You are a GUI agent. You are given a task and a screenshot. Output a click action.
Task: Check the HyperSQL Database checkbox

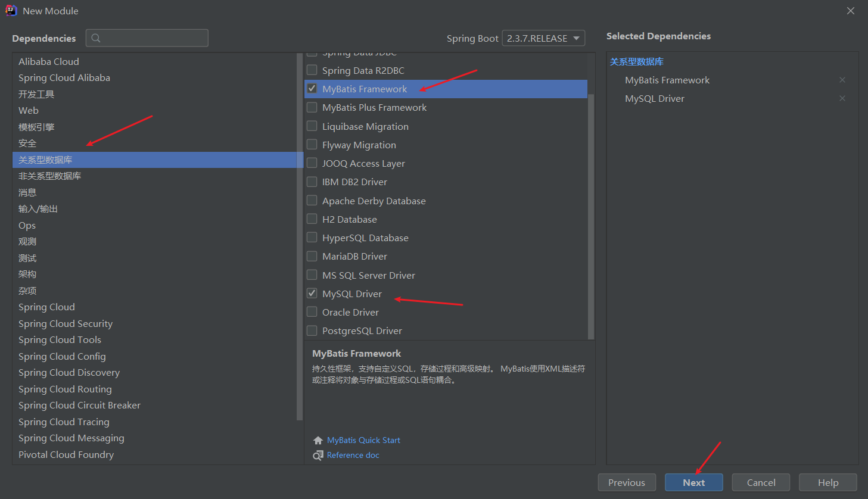312,238
